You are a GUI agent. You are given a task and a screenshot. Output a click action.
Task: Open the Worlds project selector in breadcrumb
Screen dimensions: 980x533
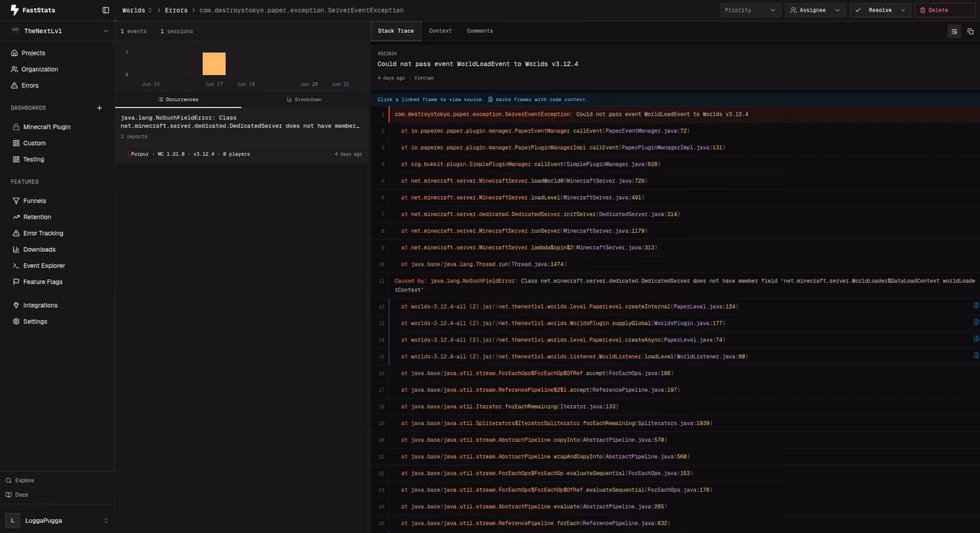click(x=137, y=10)
